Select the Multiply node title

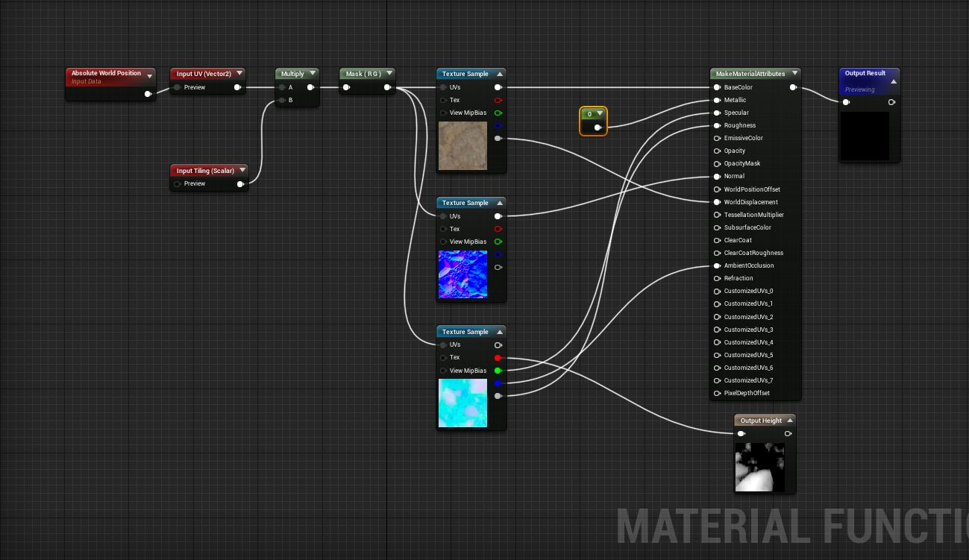pos(292,74)
